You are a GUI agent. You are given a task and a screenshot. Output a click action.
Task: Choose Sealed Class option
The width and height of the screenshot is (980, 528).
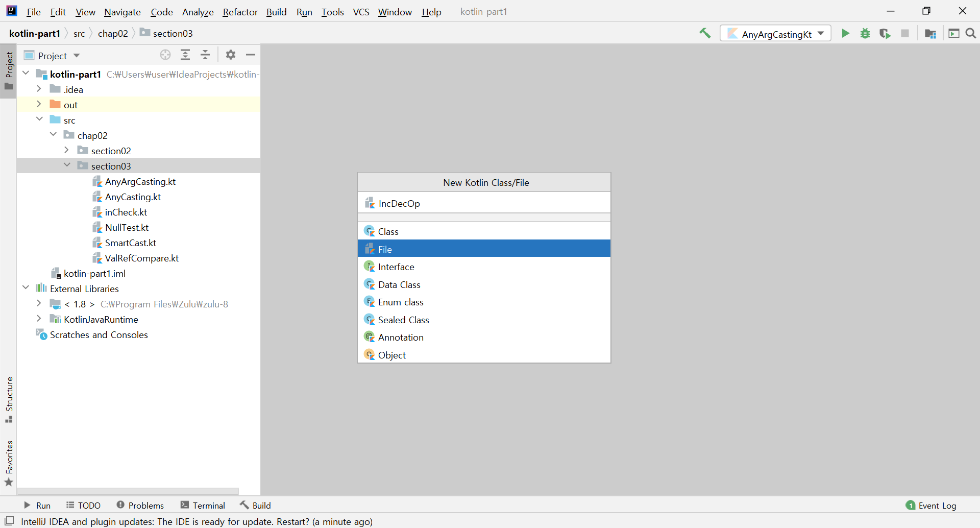pyautogui.click(x=484, y=320)
